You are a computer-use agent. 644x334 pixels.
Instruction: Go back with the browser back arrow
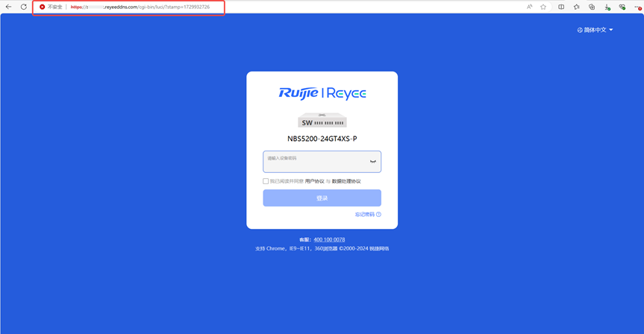[x=8, y=7]
